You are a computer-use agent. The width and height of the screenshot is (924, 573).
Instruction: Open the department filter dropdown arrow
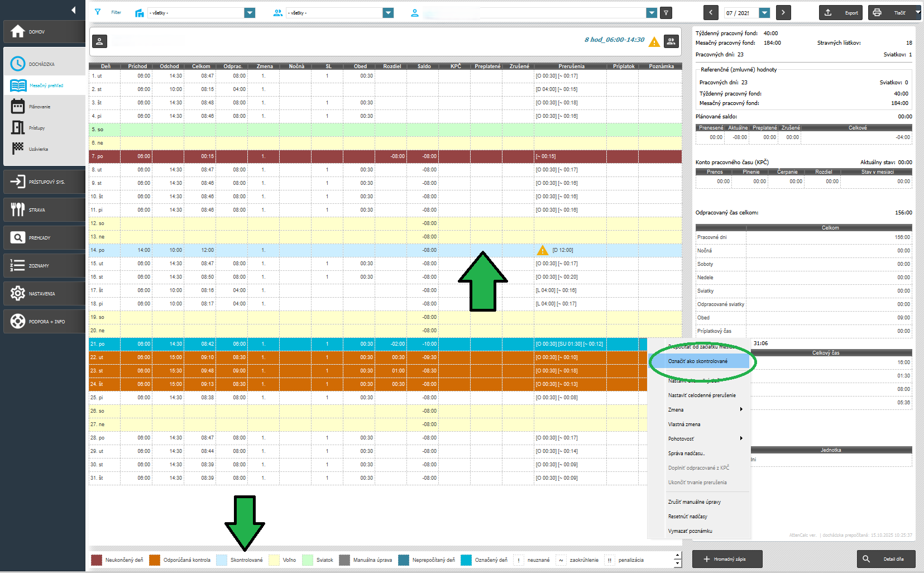click(x=250, y=13)
